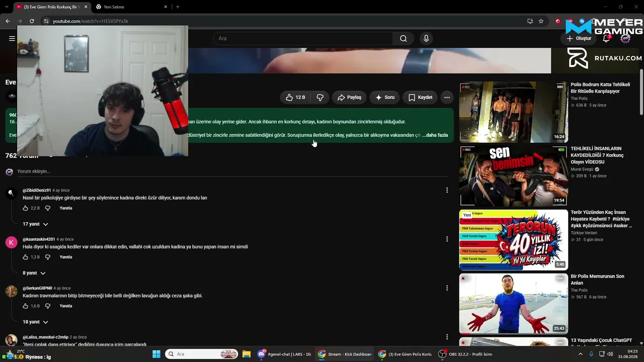Open more actions ellipsis beside Kaydet
644x362 pixels.
point(447,98)
